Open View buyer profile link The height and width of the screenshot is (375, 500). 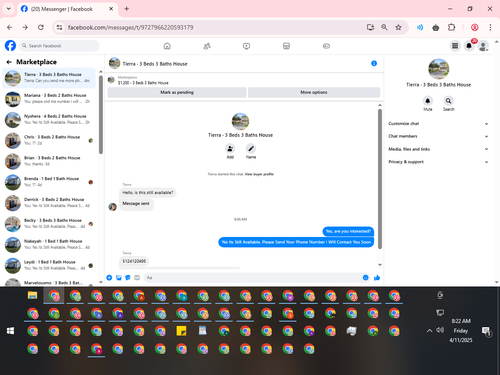click(x=259, y=174)
